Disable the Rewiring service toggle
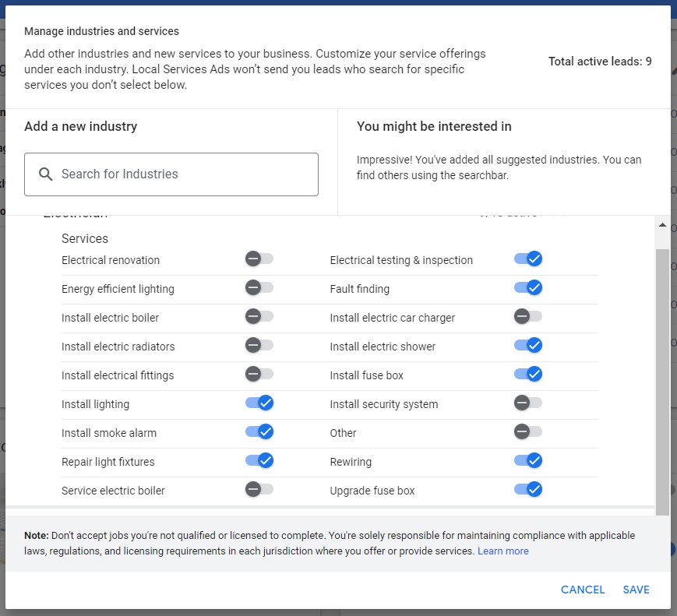677x616 pixels. point(528,461)
